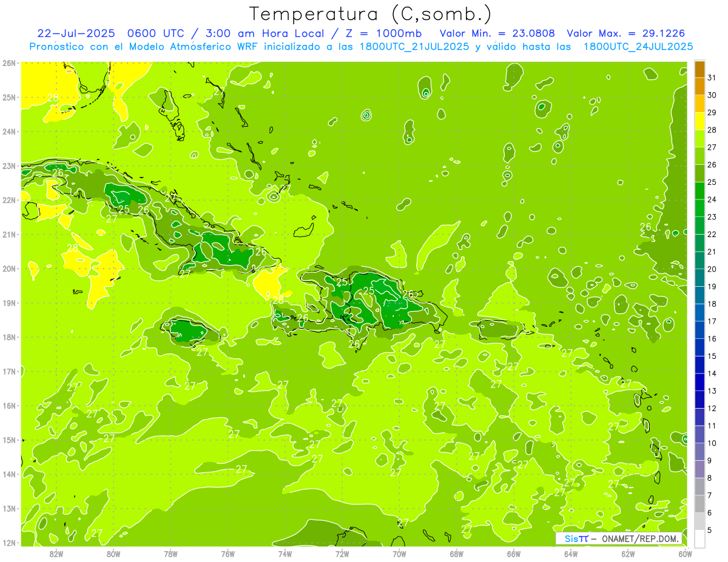Viewport: 728px width, 562px height.
Task: Click legend value 10 on the color scale
Action: click(x=712, y=443)
